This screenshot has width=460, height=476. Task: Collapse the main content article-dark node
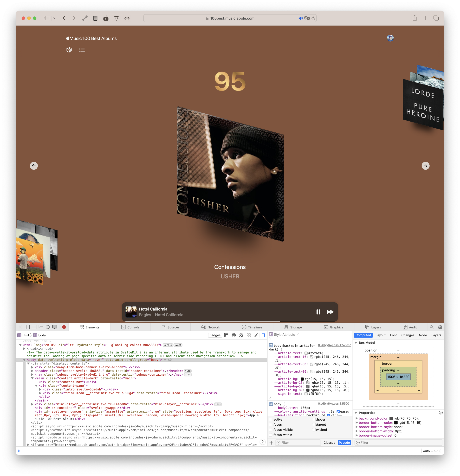32,378
